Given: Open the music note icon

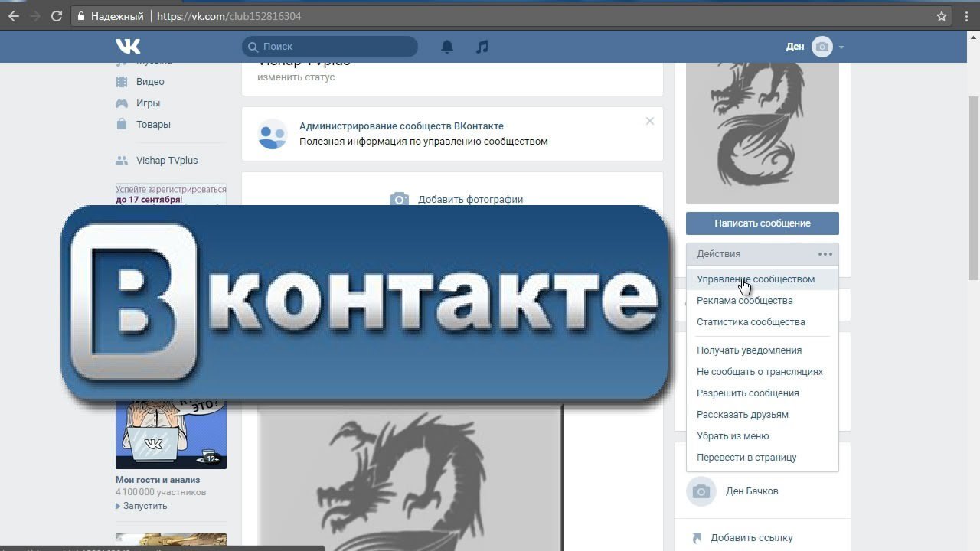Looking at the screenshot, I should point(482,47).
